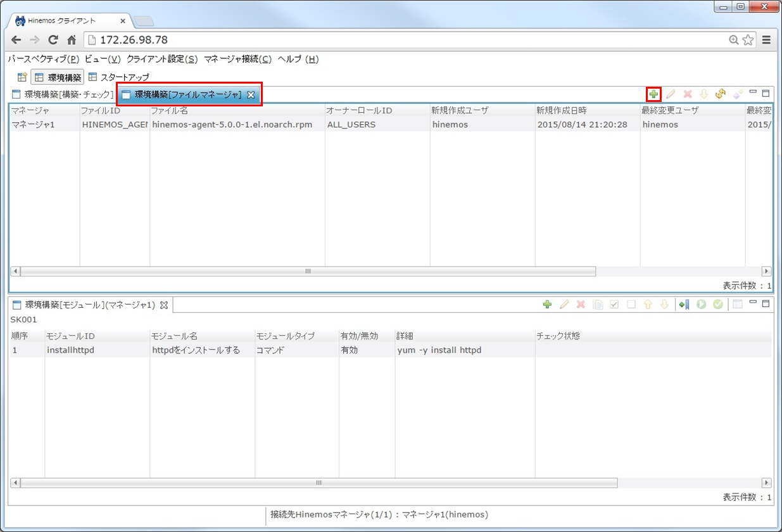Click the checked-box Enable icon in Module toolbar
The height and width of the screenshot is (532, 782).
[x=614, y=305]
